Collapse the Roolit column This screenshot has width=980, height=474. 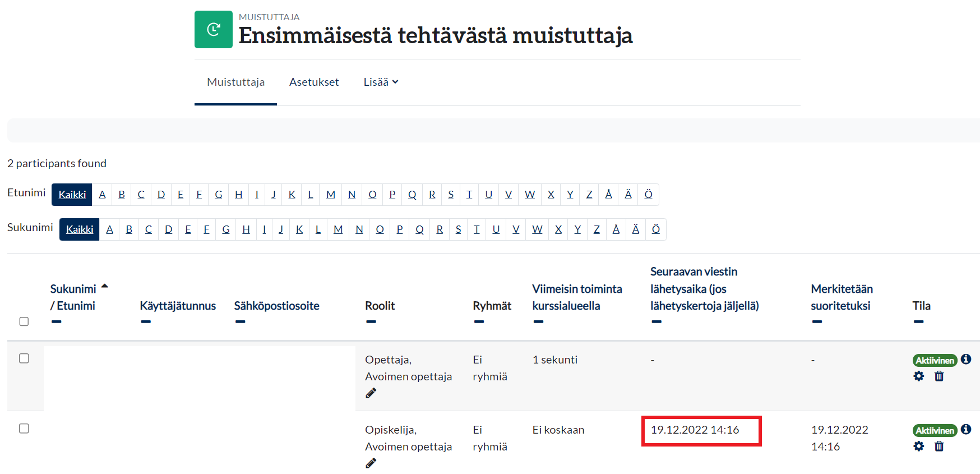pos(371,322)
